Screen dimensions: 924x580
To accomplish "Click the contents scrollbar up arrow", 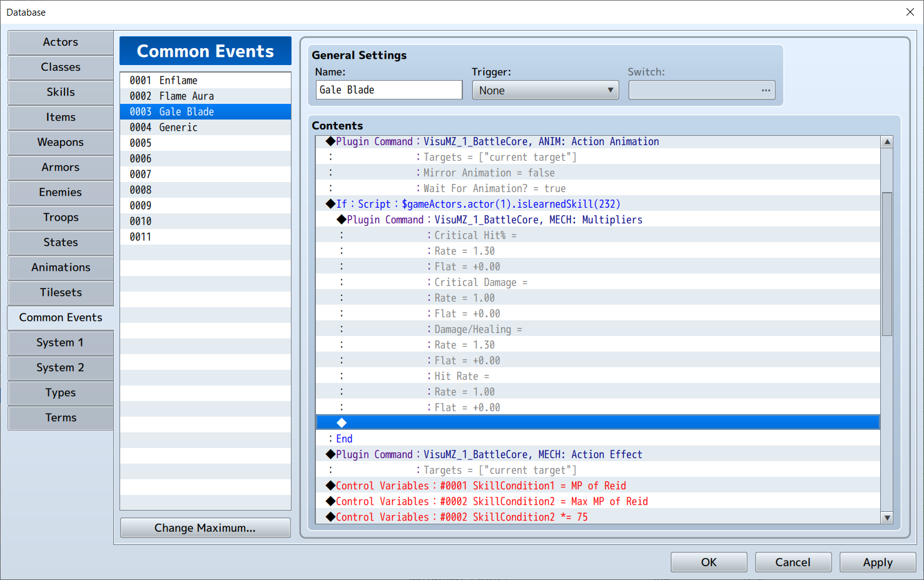I will 887,142.
